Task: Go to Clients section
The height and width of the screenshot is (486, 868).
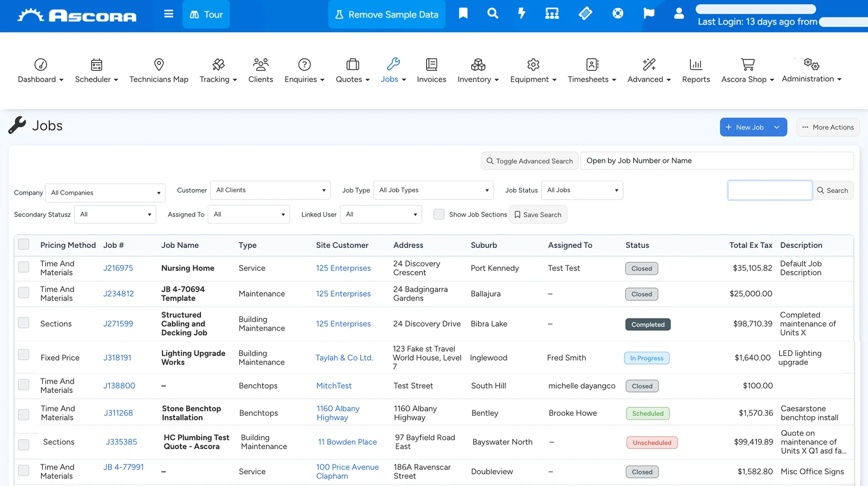Action: tap(260, 71)
